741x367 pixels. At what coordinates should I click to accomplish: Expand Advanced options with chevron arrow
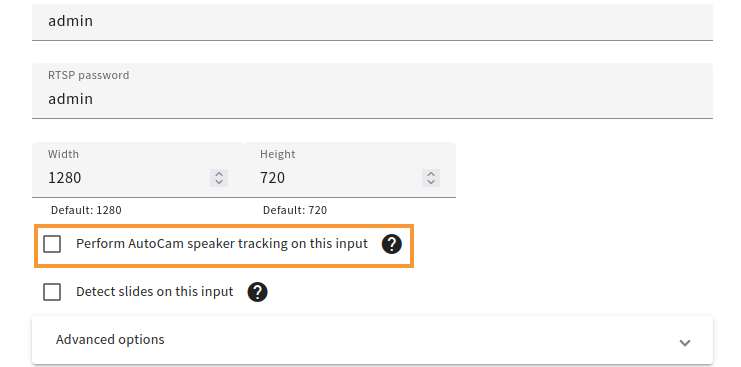click(685, 342)
